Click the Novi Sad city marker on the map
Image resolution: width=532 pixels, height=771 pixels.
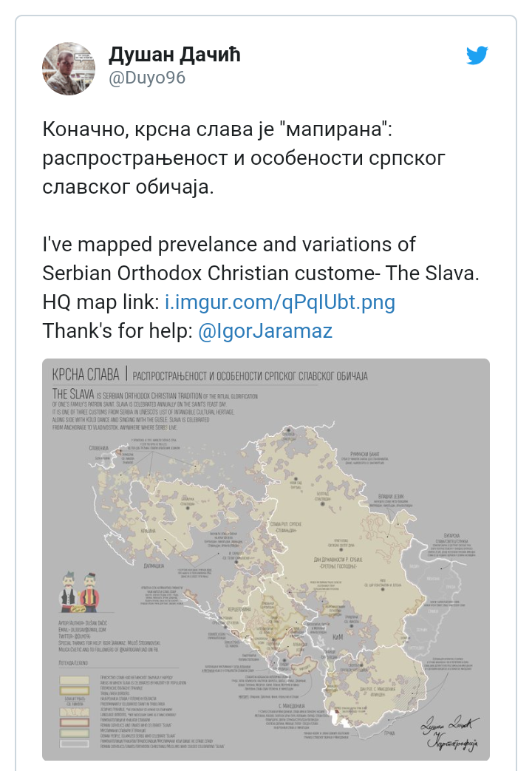(296, 479)
